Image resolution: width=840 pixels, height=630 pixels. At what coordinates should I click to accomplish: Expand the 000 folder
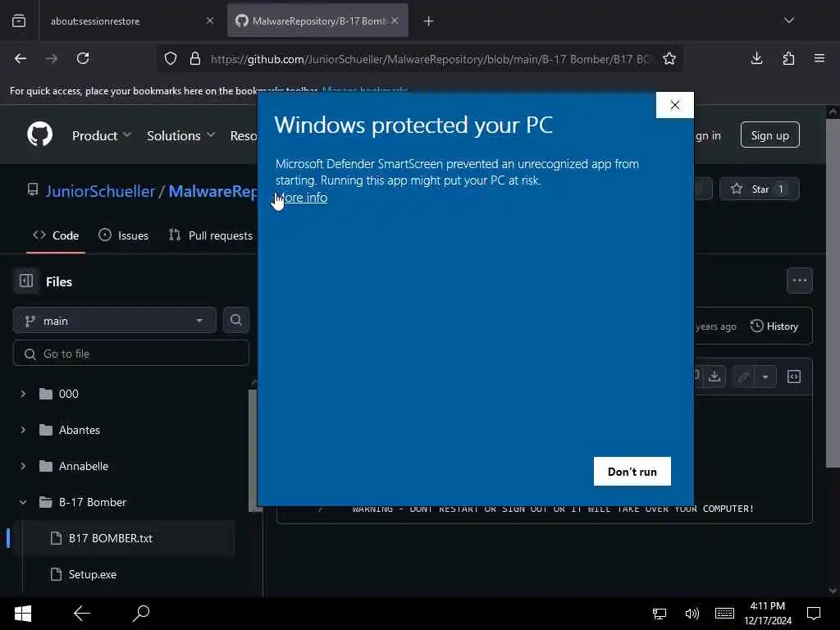(23, 394)
